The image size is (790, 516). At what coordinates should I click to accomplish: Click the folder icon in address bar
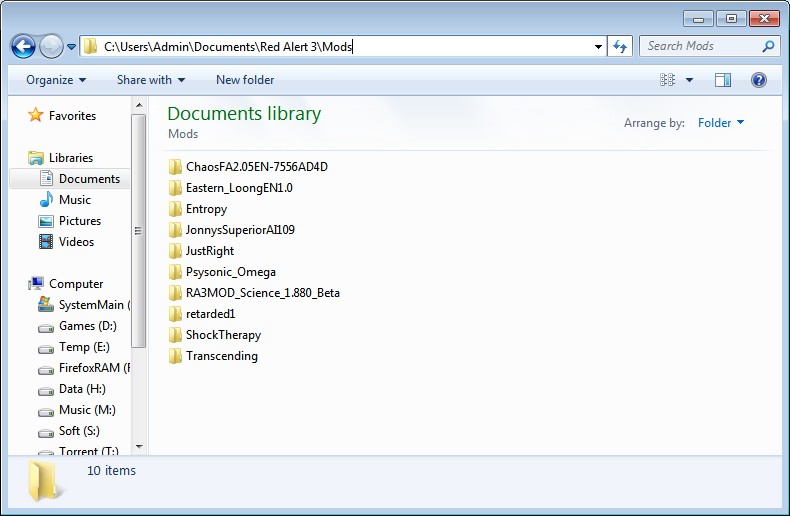tap(90, 46)
